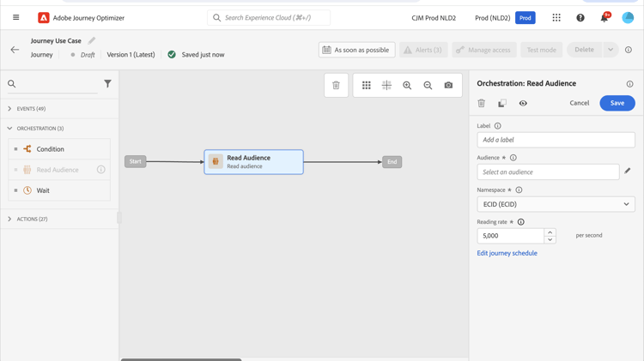Click the canvas delete trash icon
The image size is (644, 361).
coord(336,85)
